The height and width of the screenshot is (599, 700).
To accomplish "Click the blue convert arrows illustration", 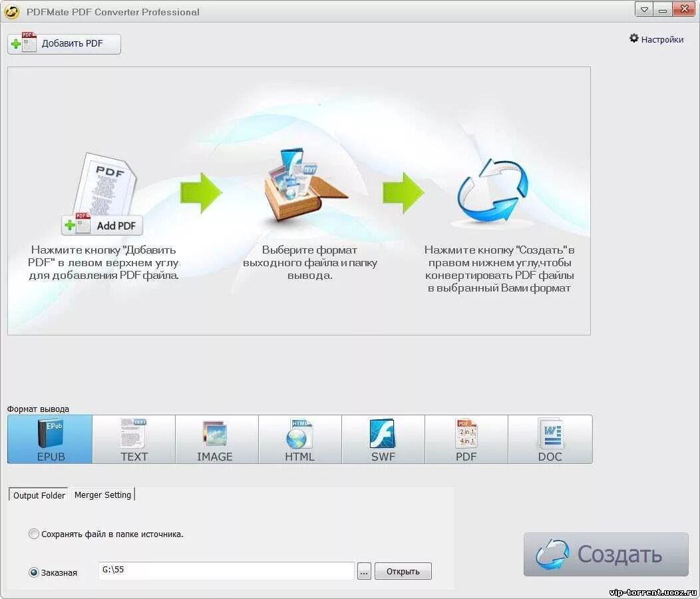I will [x=492, y=191].
